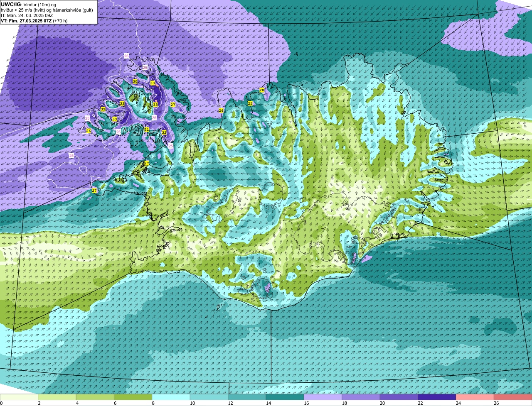Image resolution: width=532 pixels, height=406 pixels.
Task: Click the 24–26 m/s light pink legend swatch
Action: coord(475,397)
